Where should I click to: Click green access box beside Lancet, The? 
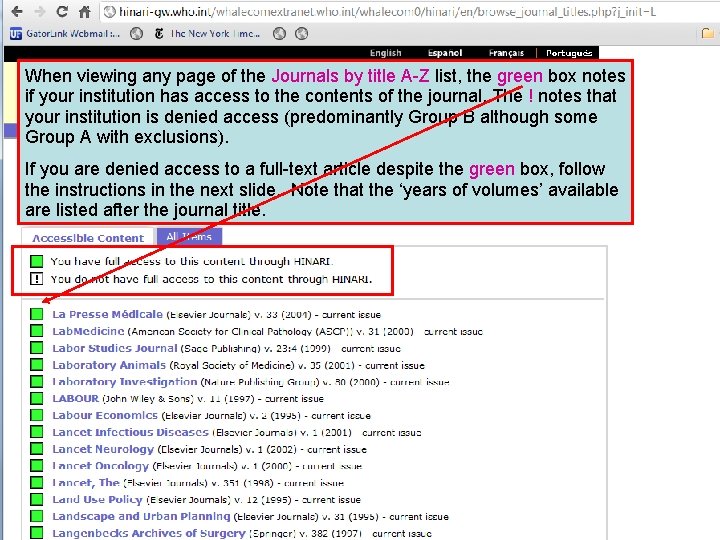pos(36,482)
